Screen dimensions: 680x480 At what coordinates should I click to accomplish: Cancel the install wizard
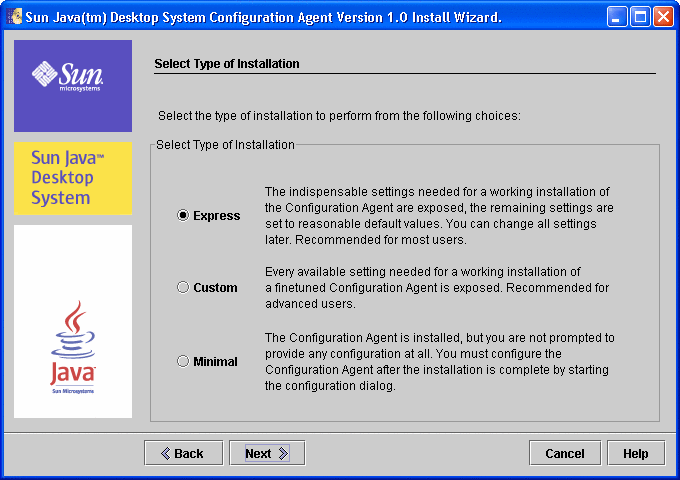pyautogui.click(x=565, y=453)
